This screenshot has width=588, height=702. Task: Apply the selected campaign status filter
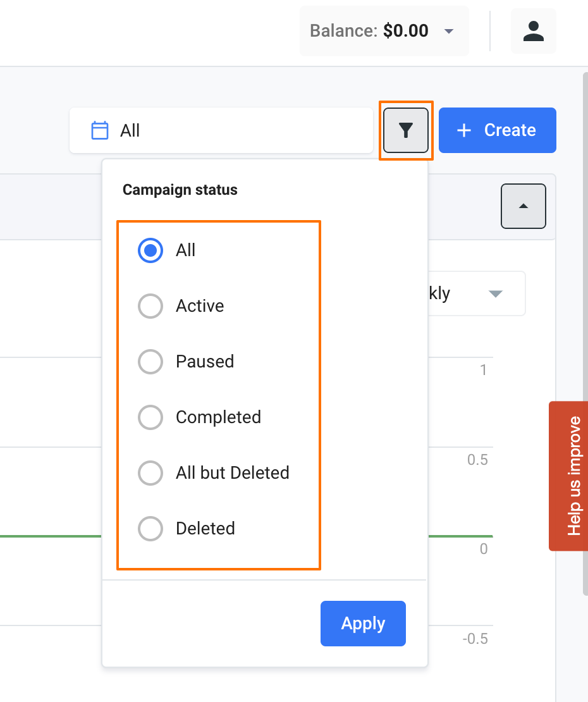coord(363,624)
